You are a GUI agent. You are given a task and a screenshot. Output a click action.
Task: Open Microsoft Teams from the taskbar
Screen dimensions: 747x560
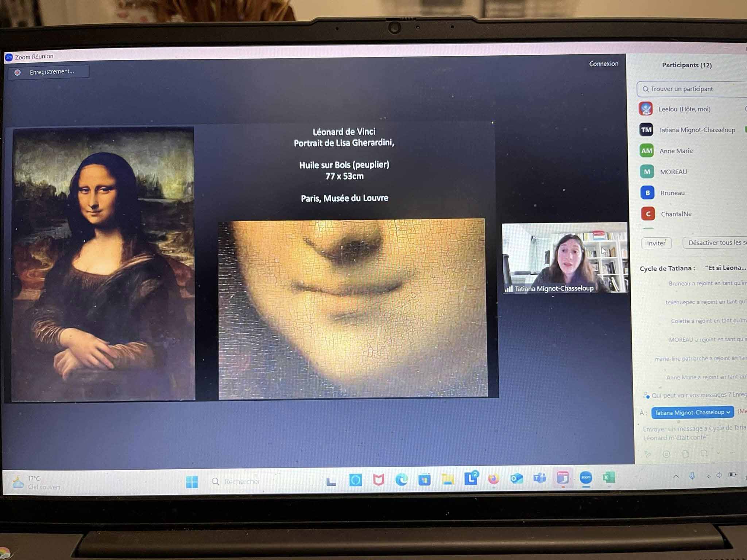point(539,478)
